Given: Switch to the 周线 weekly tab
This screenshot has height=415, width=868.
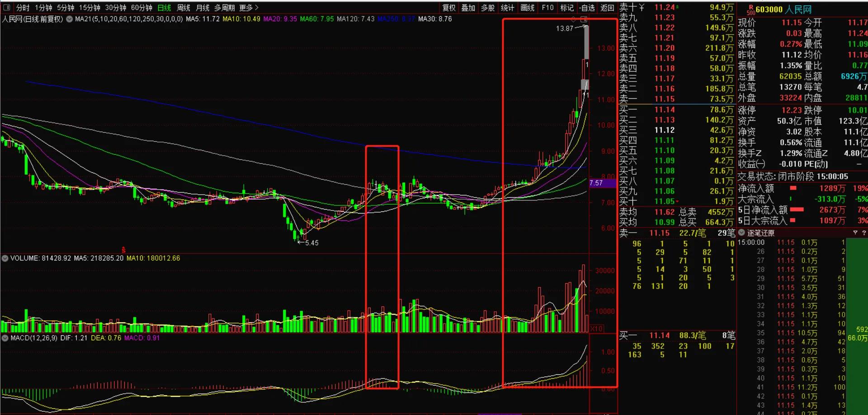Looking at the screenshot, I should tap(184, 8).
